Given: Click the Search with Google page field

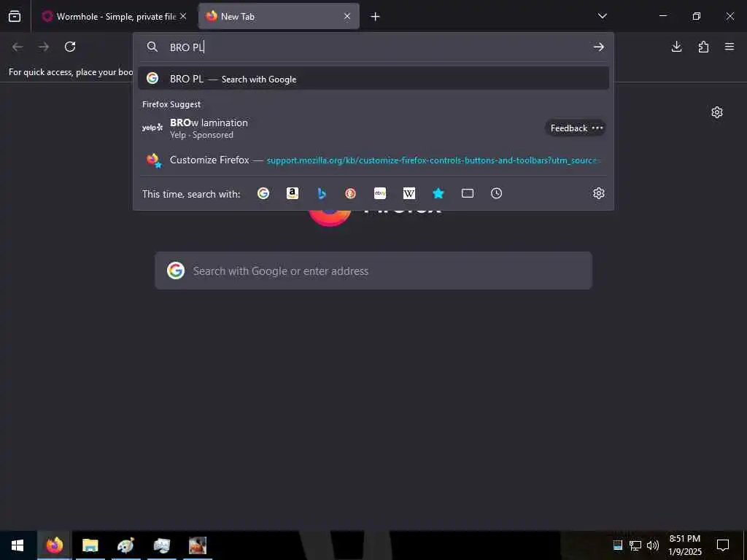Looking at the screenshot, I should (x=373, y=271).
